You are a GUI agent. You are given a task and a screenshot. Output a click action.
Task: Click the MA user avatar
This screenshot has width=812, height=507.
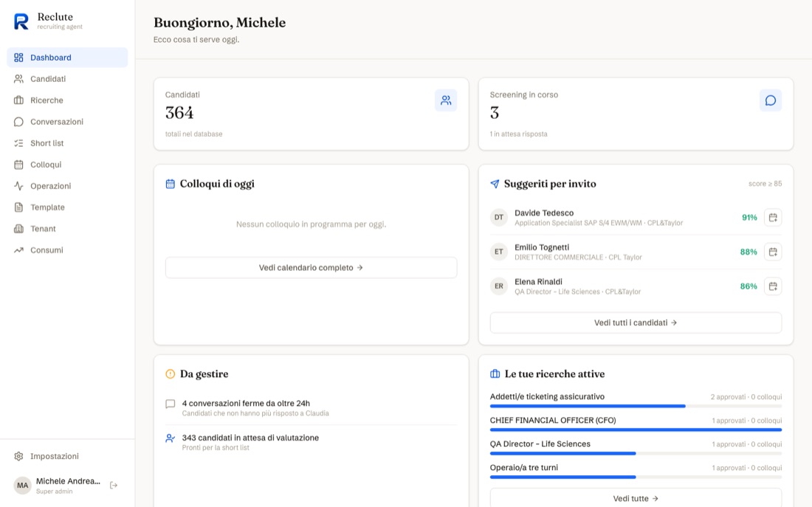click(22, 486)
